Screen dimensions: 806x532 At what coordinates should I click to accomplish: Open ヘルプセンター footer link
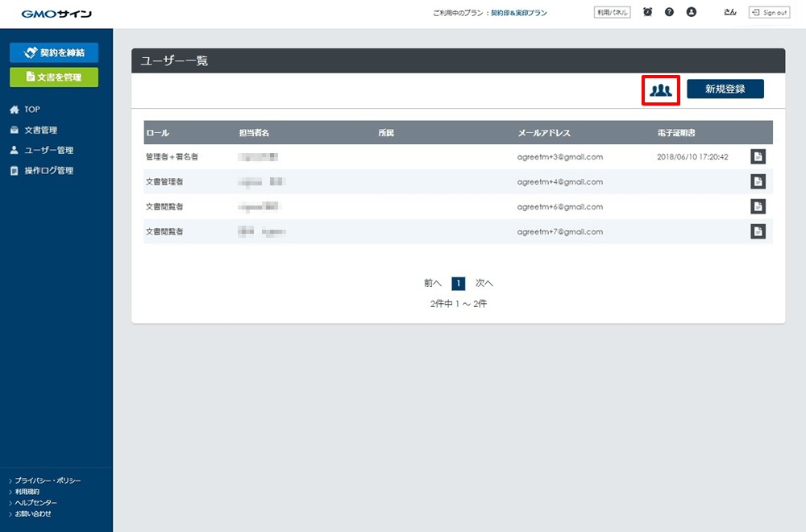36,503
